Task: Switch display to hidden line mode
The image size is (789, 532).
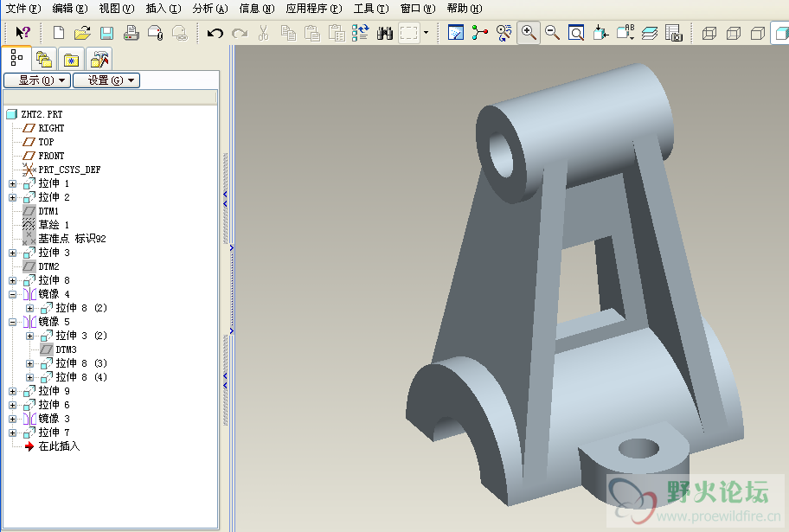Action: pos(734,33)
